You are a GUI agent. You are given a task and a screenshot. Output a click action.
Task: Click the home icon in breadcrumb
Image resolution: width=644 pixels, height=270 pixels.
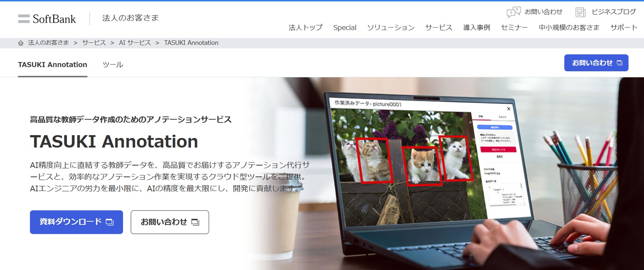[x=21, y=43]
